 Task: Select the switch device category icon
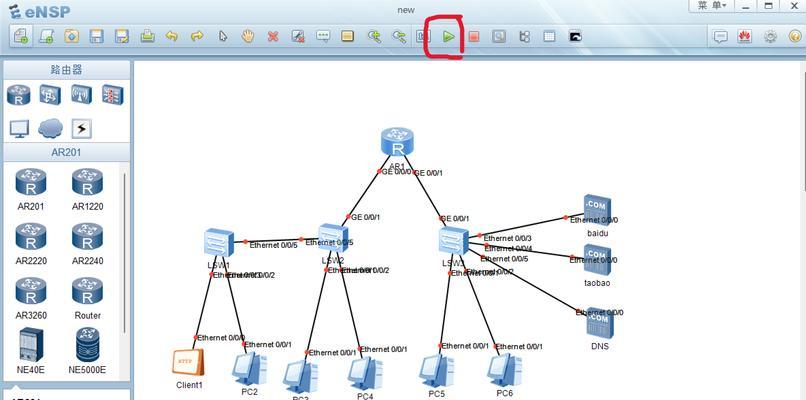(x=50, y=95)
